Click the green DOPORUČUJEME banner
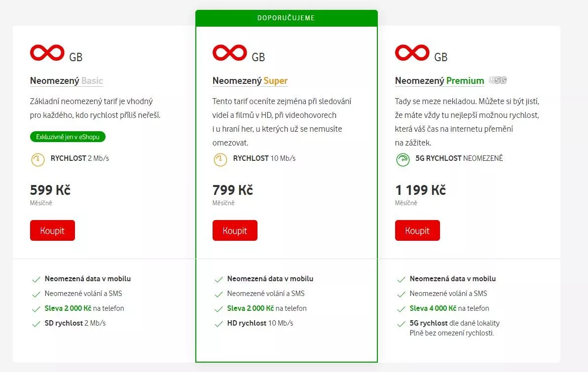 pos(287,18)
